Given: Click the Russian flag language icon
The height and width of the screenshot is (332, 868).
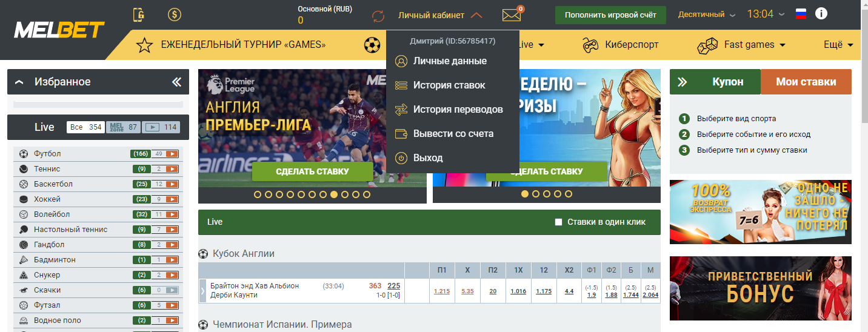Looking at the screenshot, I should click(801, 14).
